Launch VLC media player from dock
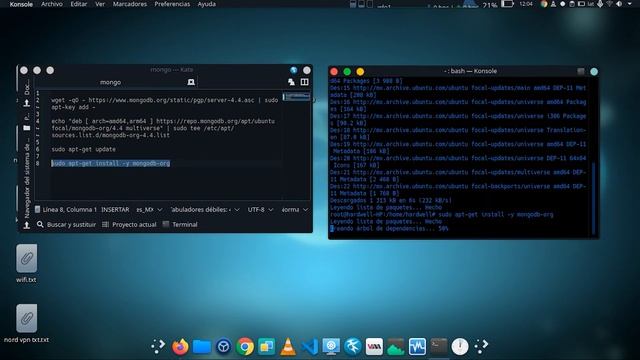The height and width of the screenshot is (360, 640). pos(288,347)
